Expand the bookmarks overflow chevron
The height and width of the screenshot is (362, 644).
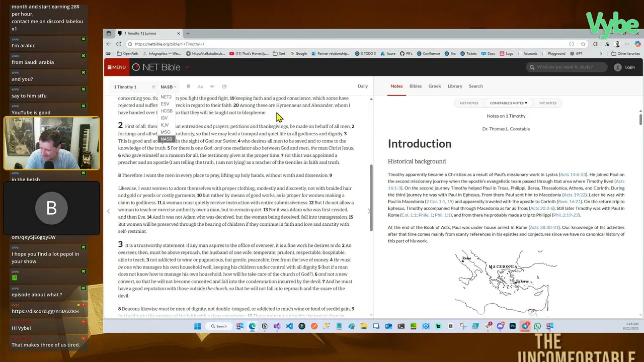click(601, 53)
